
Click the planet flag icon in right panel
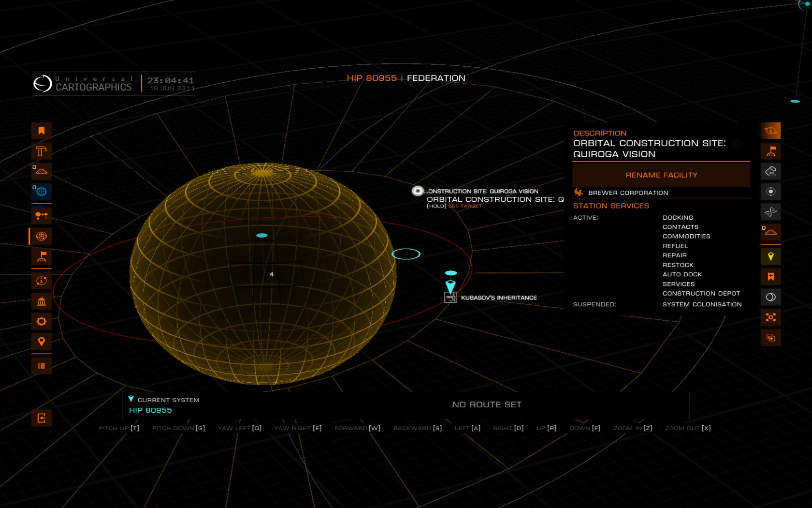tap(771, 151)
